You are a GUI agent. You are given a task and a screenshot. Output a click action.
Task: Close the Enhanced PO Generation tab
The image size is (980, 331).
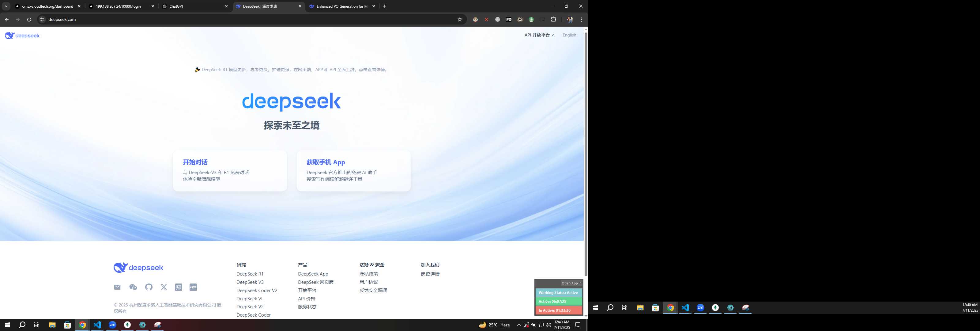click(374, 6)
